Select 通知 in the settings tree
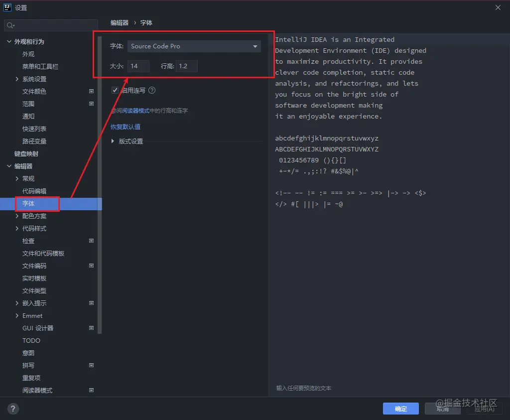The height and width of the screenshot is (420, 510). 28,116
